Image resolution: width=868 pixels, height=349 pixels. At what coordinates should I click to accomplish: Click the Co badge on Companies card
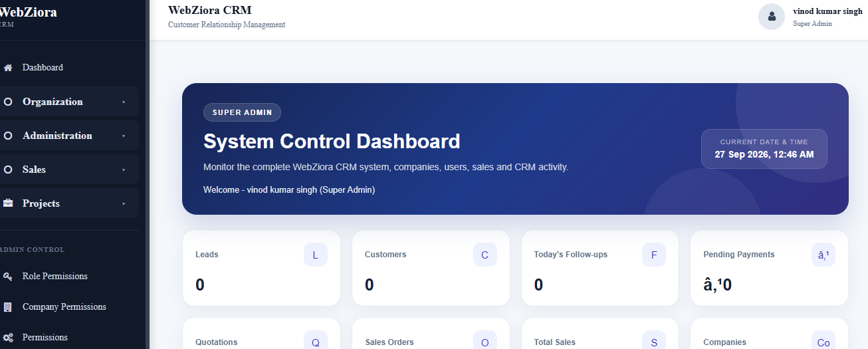point(823,340)
